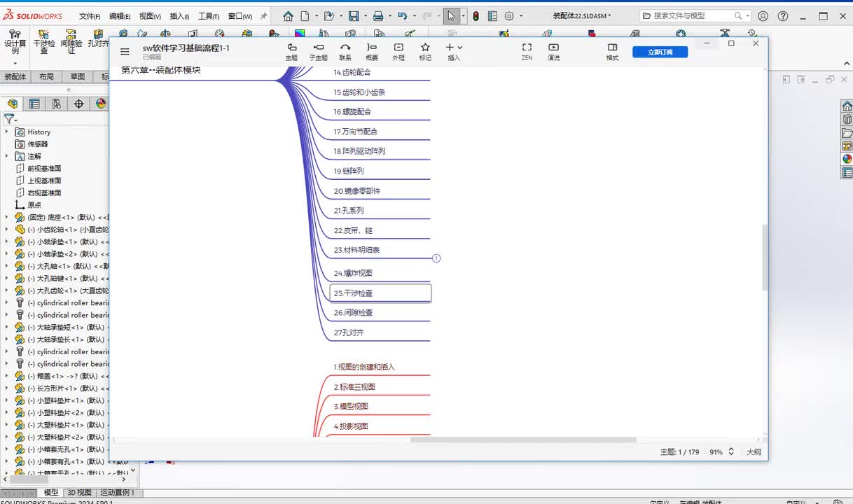Select the 26.间隙检查 topic
This screenshot has height=504, width=853.
[x=354, y=313]
